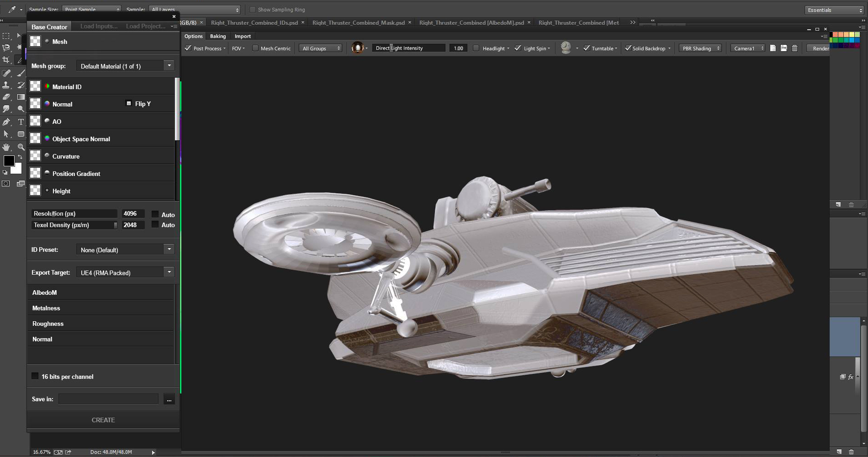
Task: Set the background color swatch
Action: click(x=17, y=169)
